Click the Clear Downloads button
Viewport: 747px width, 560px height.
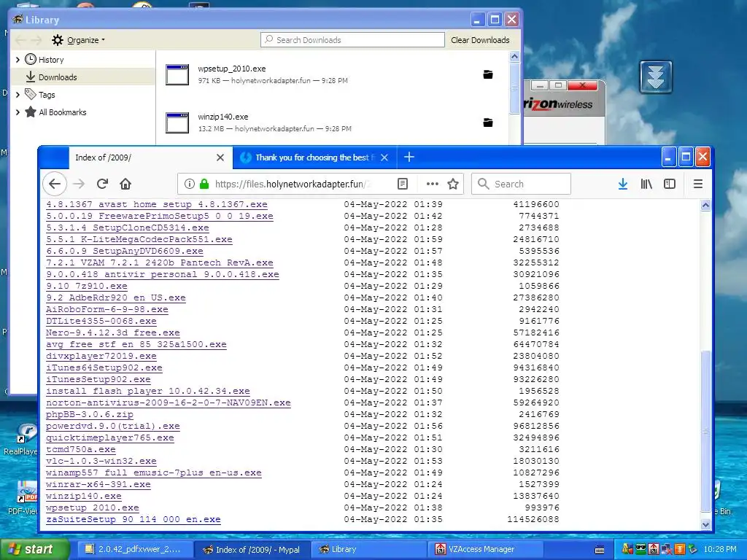point(480,40)
